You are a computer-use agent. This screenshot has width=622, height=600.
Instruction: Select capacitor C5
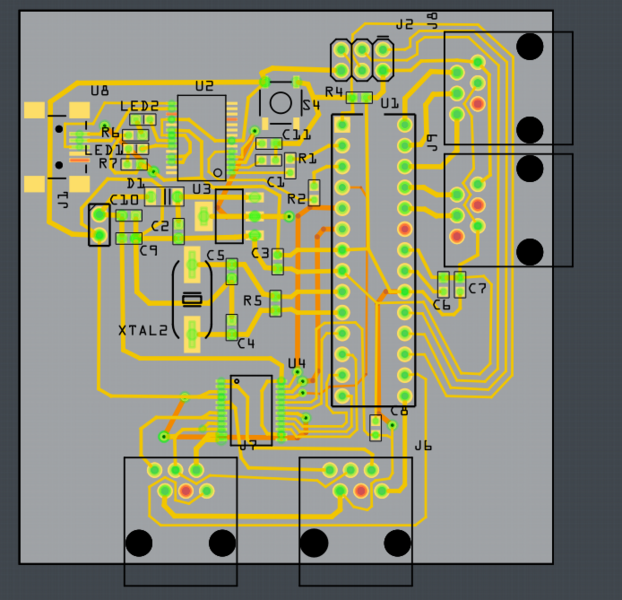point(232,271)
